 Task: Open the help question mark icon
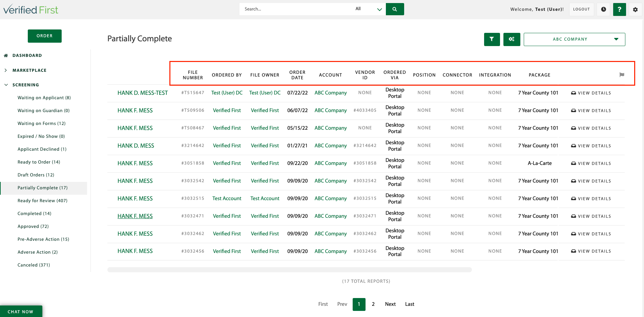(619, 9)
